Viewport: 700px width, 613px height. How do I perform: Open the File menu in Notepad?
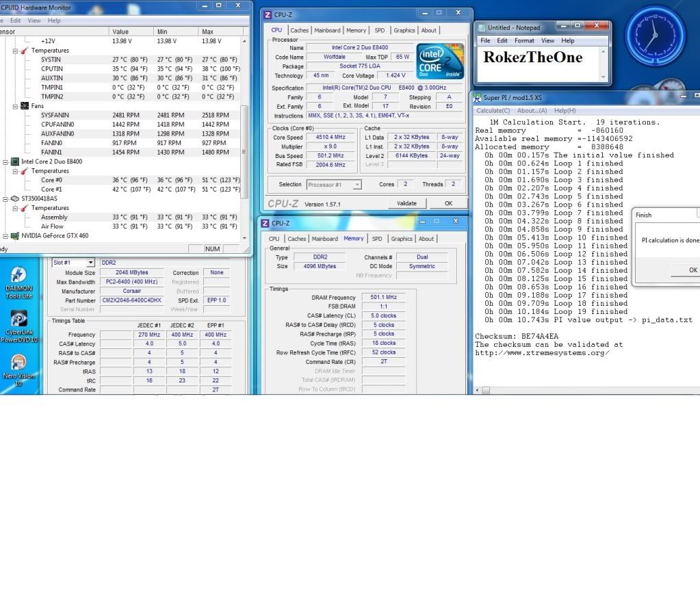(485, 40)
